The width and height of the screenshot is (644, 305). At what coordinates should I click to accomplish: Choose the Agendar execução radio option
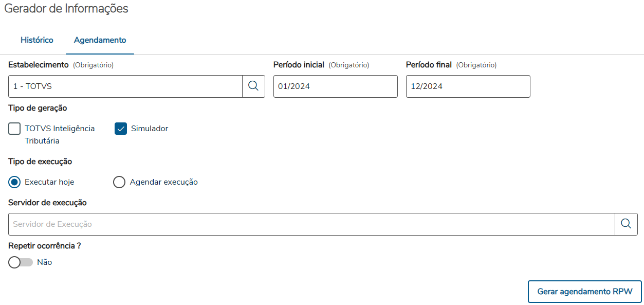click(x=119, y=182)
